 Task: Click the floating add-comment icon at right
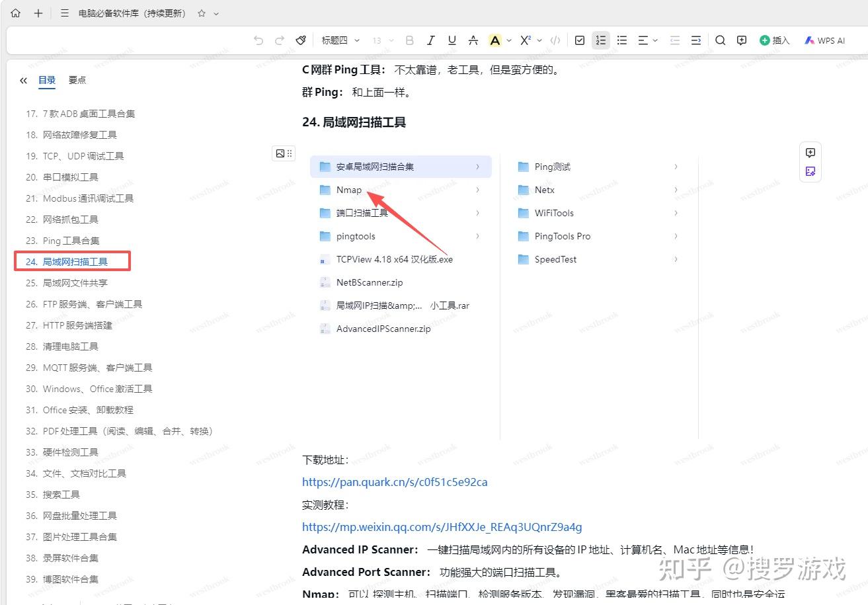(810, 153)
